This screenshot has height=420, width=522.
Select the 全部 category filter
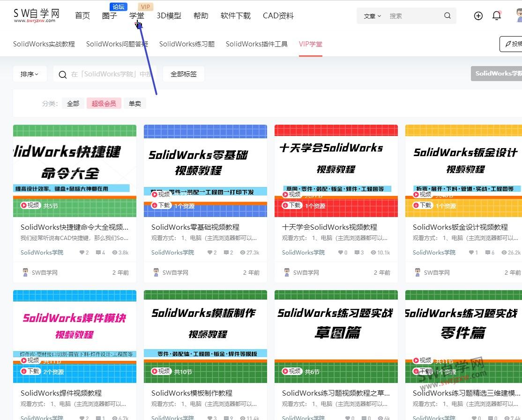[73, 103]
